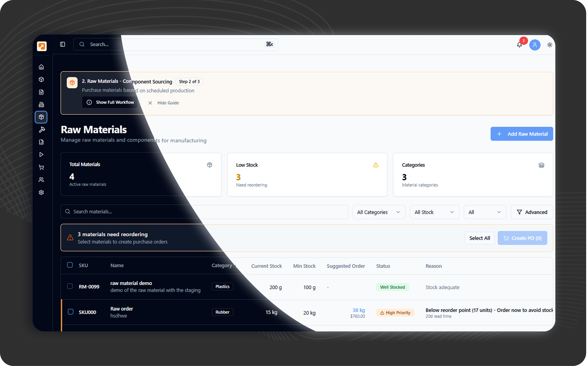The height and width of the screenshot is (366, 588).
Task: Toggle the light mode sun icon
Action: point(550,45)
